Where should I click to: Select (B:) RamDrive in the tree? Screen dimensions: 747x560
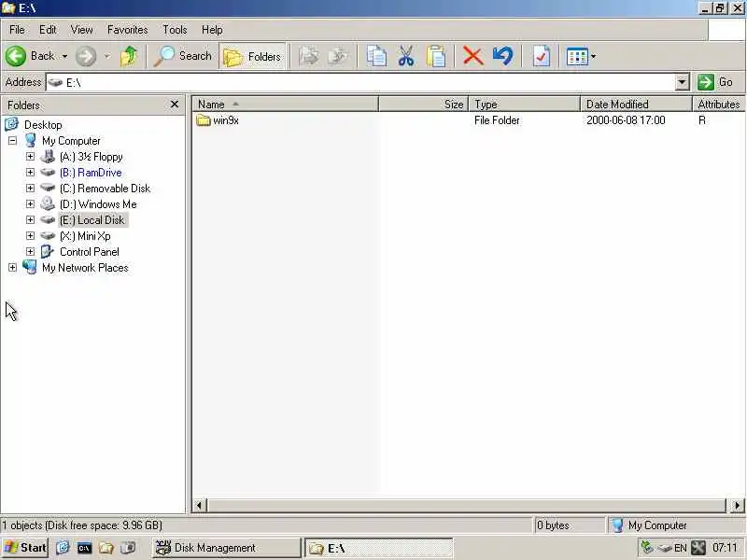tap(91, 173)
